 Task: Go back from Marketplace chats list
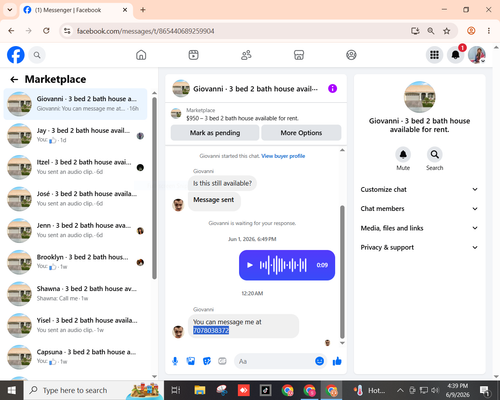tap(14, 79)
